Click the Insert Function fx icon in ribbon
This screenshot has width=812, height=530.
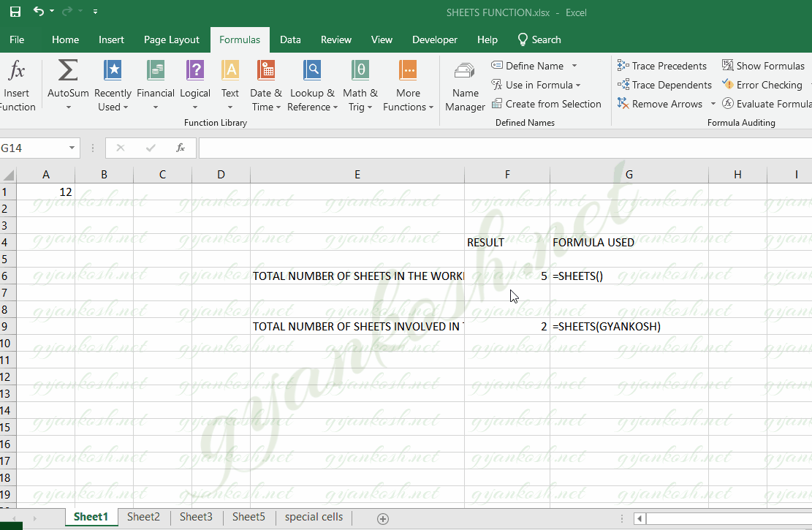17,70
